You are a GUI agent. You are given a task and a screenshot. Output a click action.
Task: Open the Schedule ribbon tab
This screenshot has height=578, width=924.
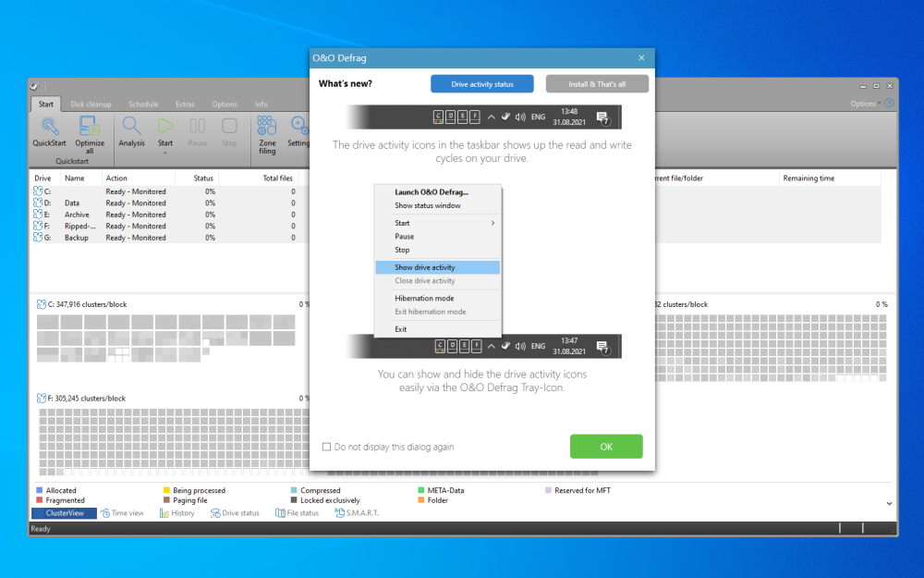tap(143, 105)
